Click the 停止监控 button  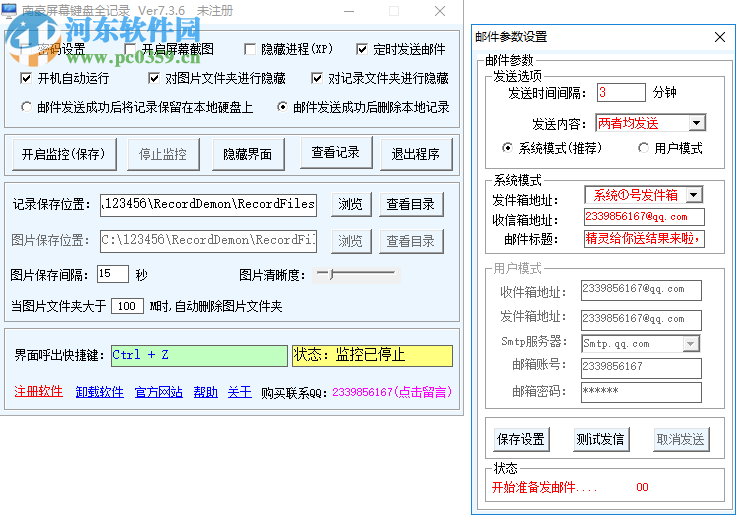tap(163, 154)
